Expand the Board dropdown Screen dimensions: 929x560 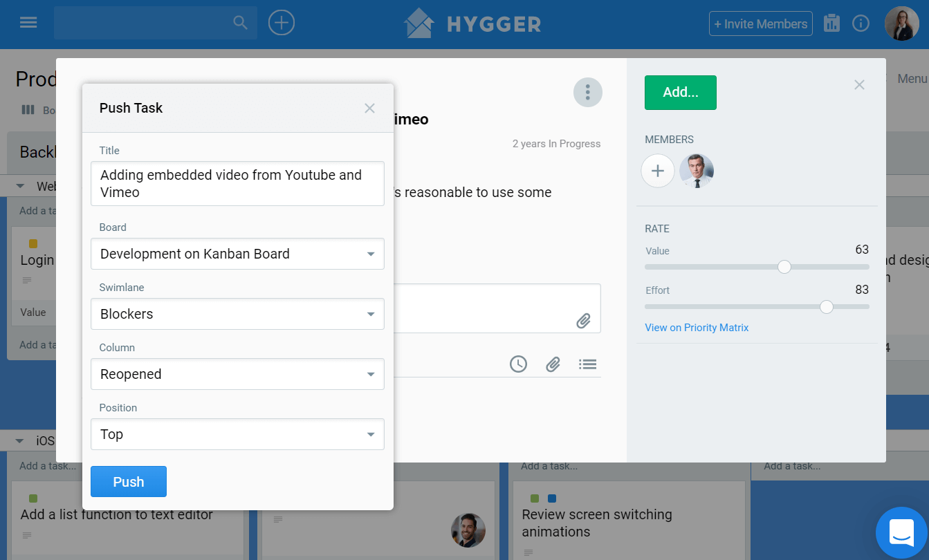[237, 254]
